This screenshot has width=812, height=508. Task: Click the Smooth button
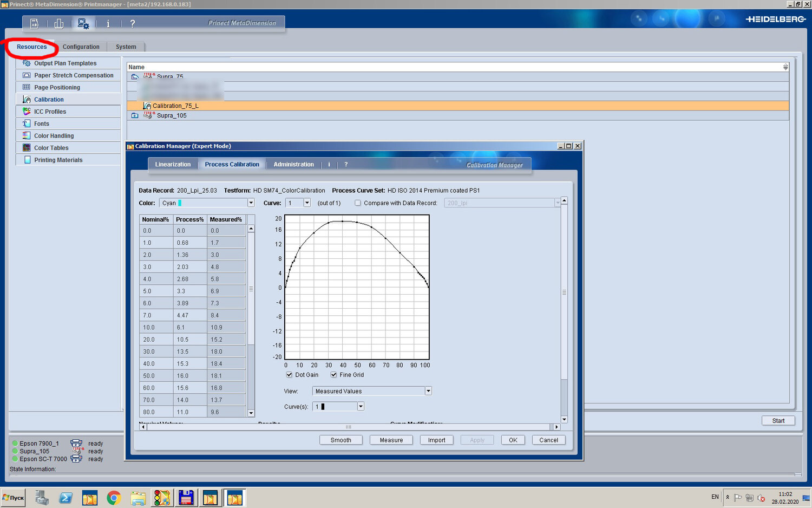tap(341, 440)
